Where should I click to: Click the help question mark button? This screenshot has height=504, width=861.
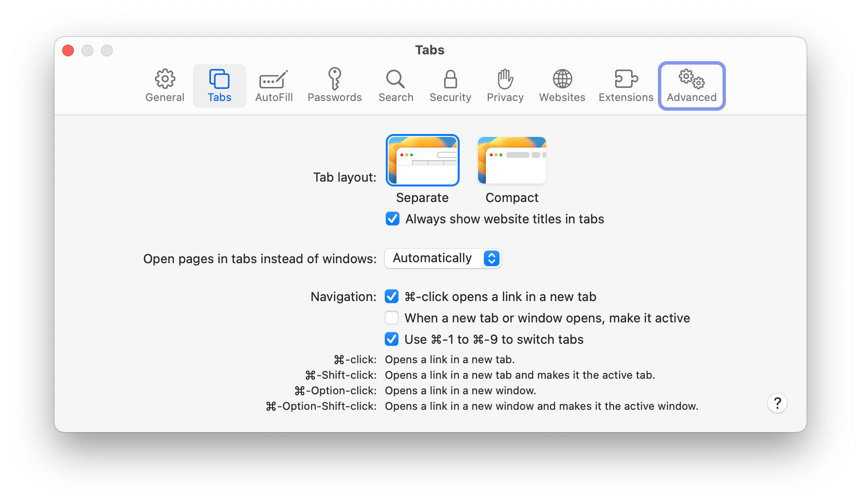(777, 403)
